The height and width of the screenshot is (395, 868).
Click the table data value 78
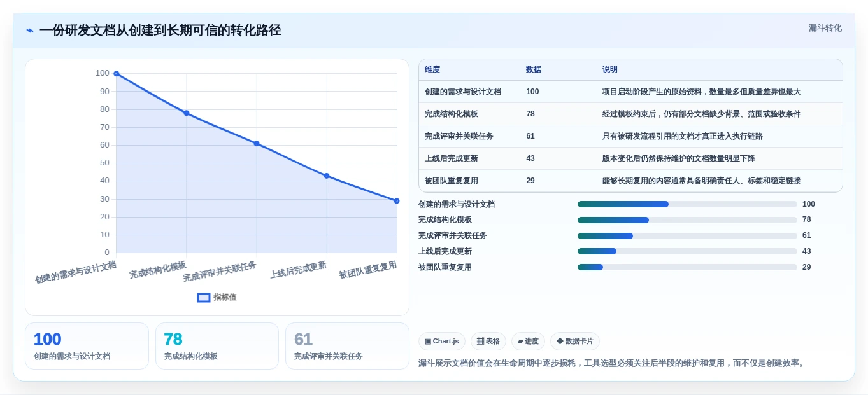point(530,114)
